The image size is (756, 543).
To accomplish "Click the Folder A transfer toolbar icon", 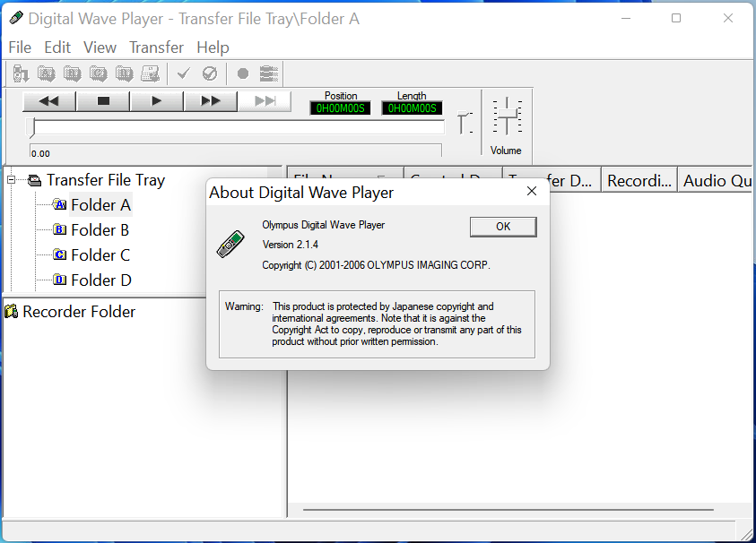I will tap(47, 73).
